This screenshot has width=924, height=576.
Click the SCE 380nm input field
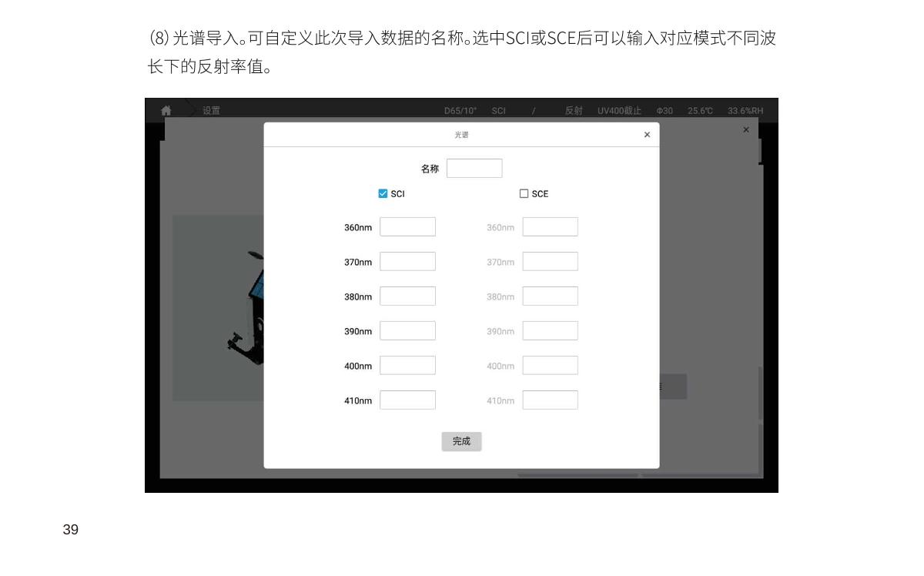pos(550,296)
